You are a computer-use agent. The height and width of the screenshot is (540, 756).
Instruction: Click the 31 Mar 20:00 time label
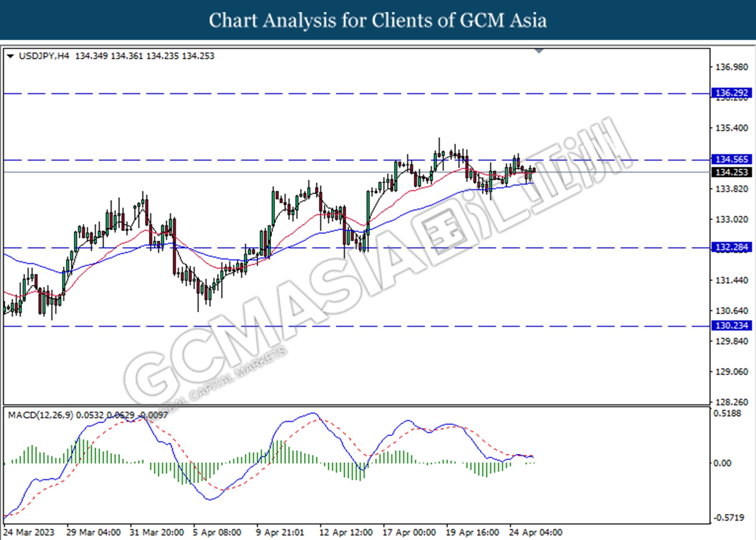(156, 532)
